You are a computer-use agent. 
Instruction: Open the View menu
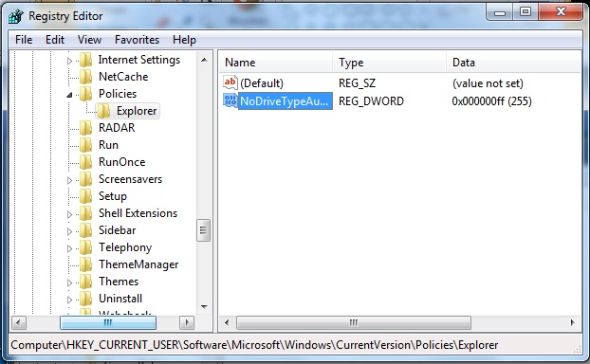pos(89,40)
